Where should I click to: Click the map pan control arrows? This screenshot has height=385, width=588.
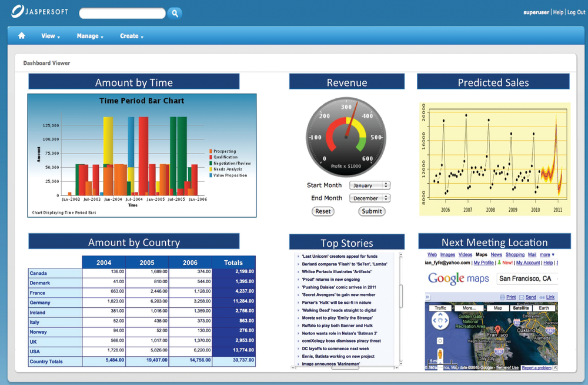[x=440, y=321]
